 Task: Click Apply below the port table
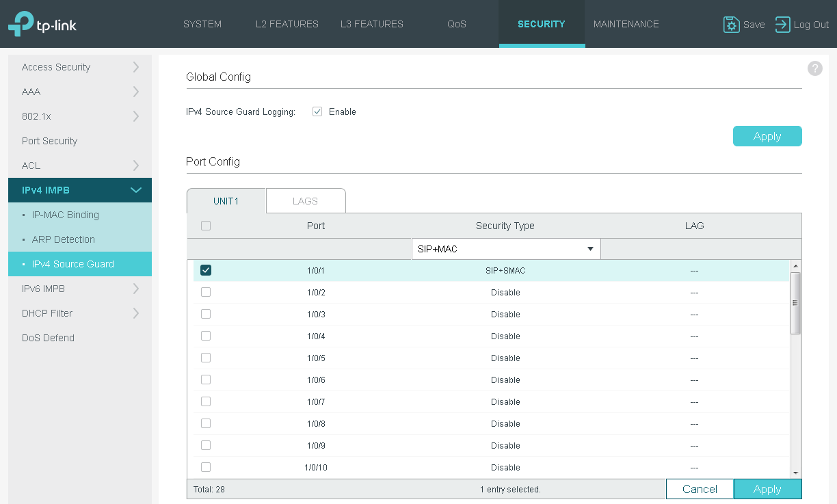click(x=767, y=489)
